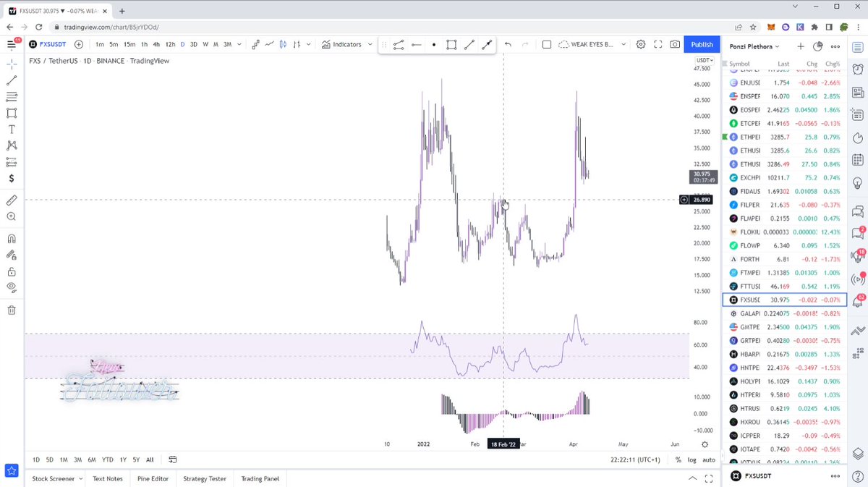Hide all drawings with eye icon

12,288
